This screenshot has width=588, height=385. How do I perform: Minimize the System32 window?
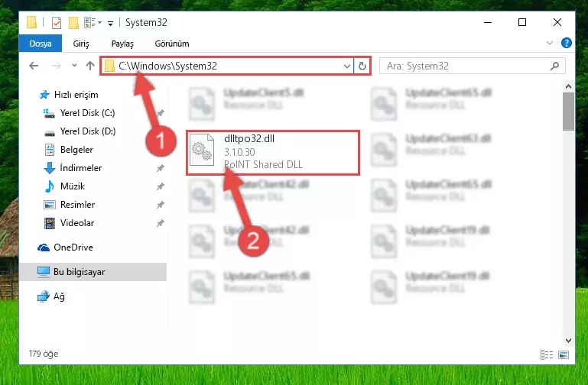point(488,22)
